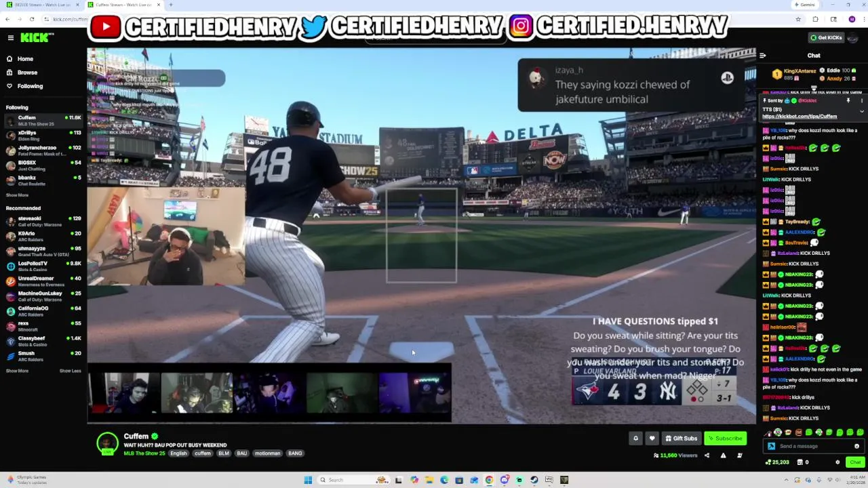Viewport: 868px width, 488px height.
Task: Click the chat message input field
Action: coord(814,446)
